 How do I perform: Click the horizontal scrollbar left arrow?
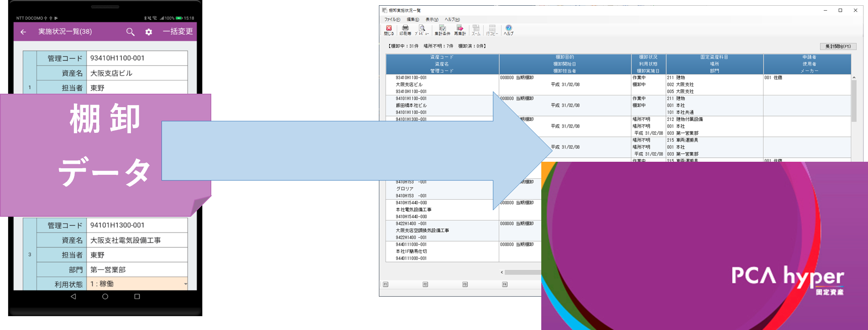[502, 272]
